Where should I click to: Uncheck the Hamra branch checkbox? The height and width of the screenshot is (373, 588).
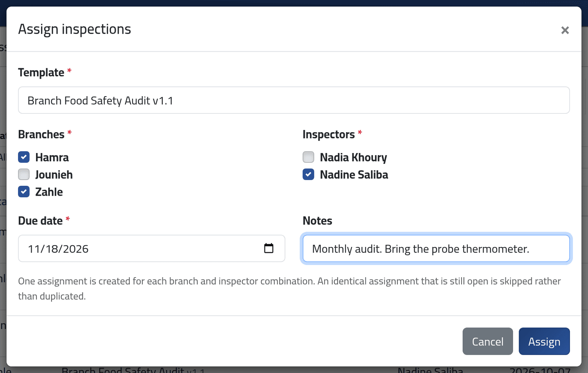pos(24,157)
